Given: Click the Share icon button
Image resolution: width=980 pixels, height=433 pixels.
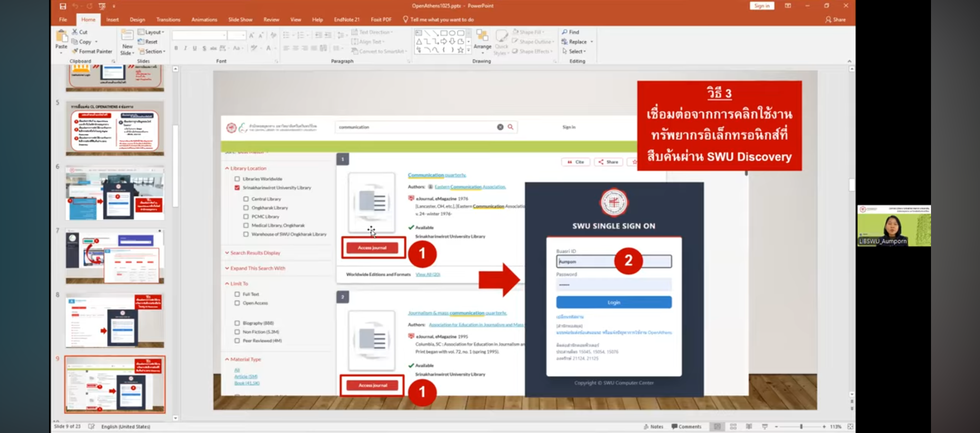Looking at the screenshot, I should tap(836, 19).
